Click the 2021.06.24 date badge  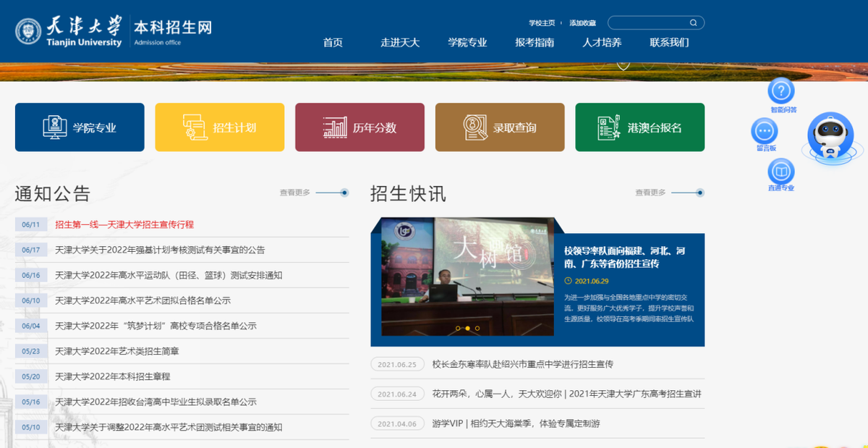coord(397,394)
